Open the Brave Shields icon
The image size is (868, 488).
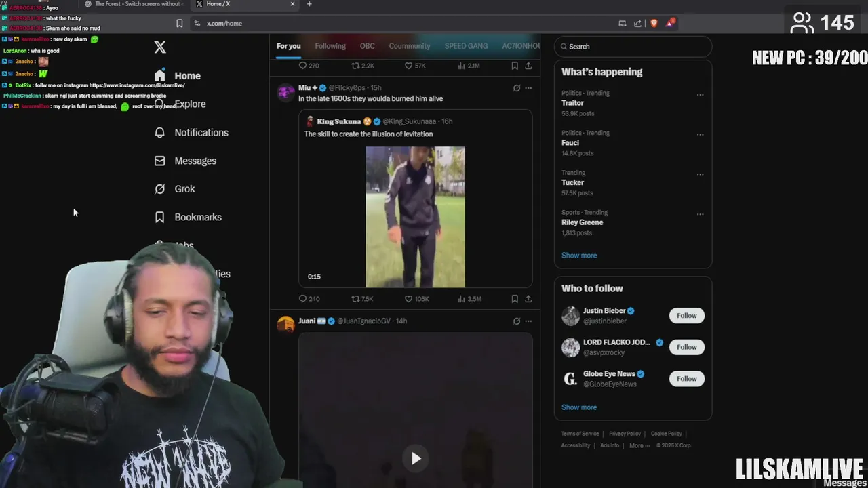coord(654,23)
